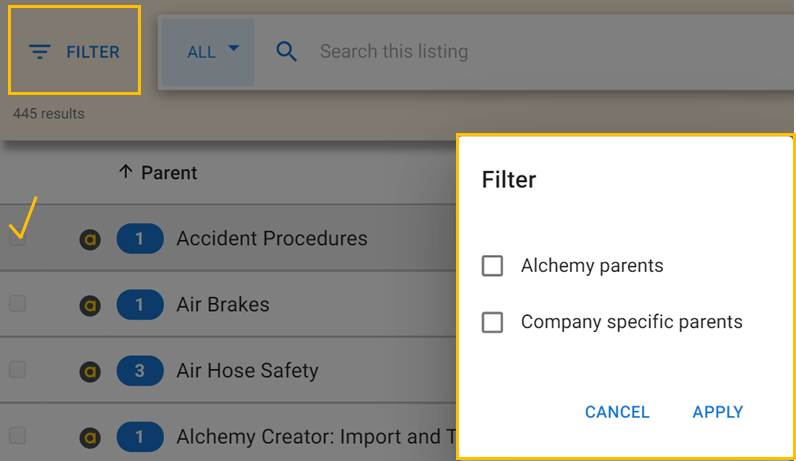The height and width of the screenshot is (461, 796).
Task: Tick the Company specific parents checkbox
Action: point(492,323)
